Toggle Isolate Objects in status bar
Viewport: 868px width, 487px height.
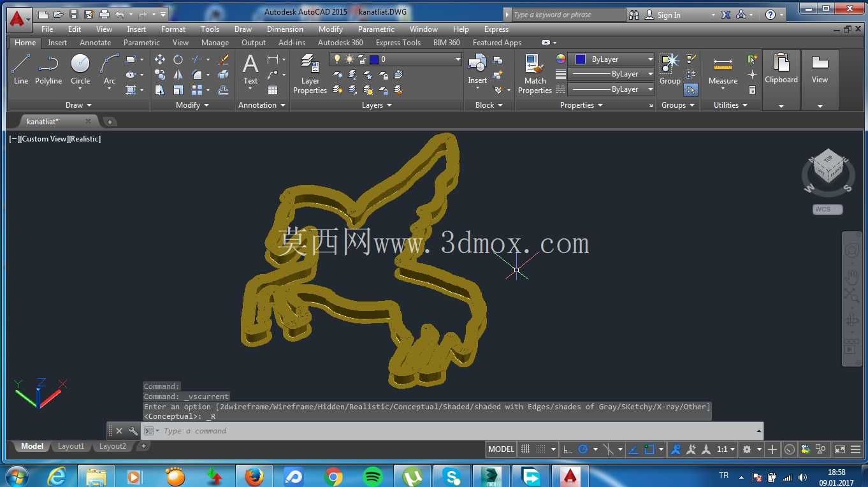pos(821,449)
